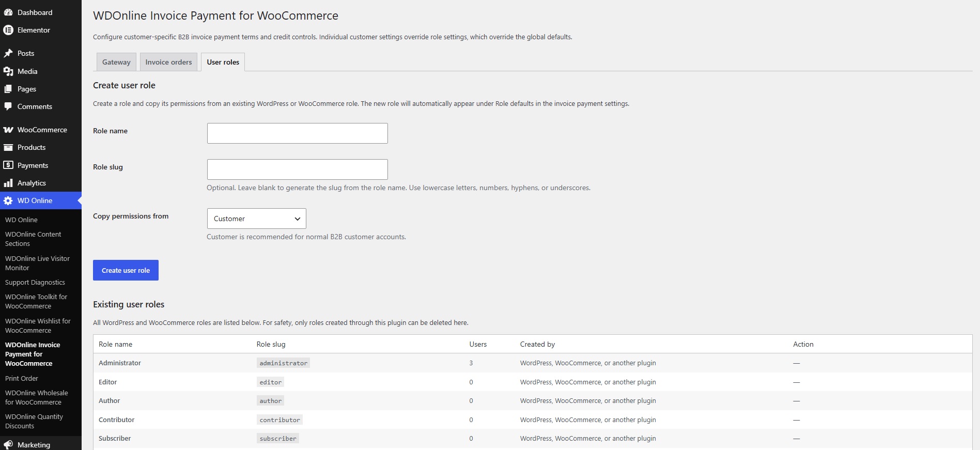Click the Administrator role name cell

[x=120, y=363]
